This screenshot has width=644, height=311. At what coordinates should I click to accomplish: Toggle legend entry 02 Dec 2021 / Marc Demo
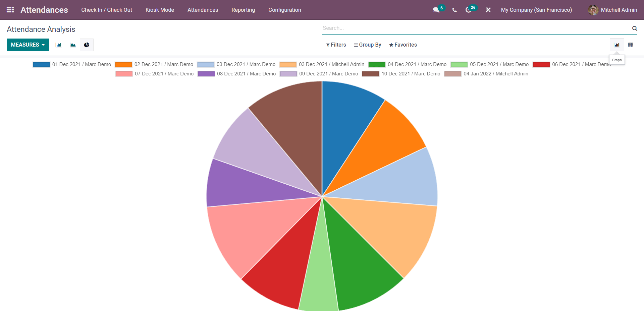(154, 64)
